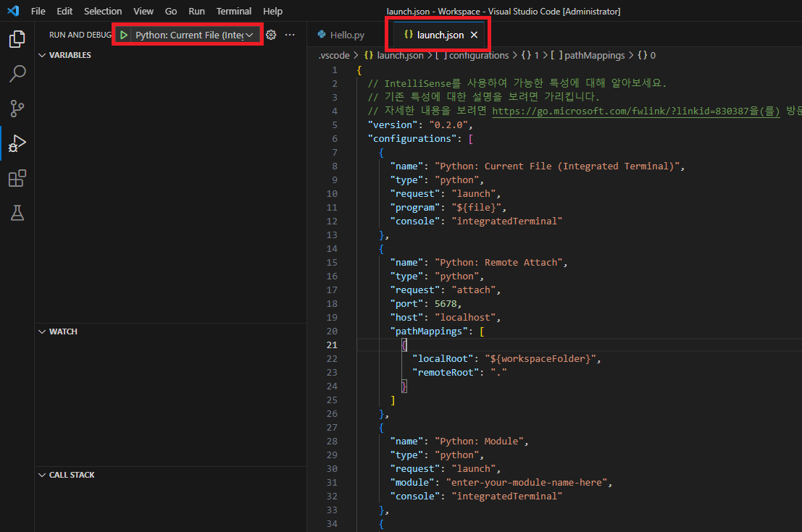Click the "${file}" program value
Image resolution: width=802 pixels, height=532 pixels.
pos(476,208)
